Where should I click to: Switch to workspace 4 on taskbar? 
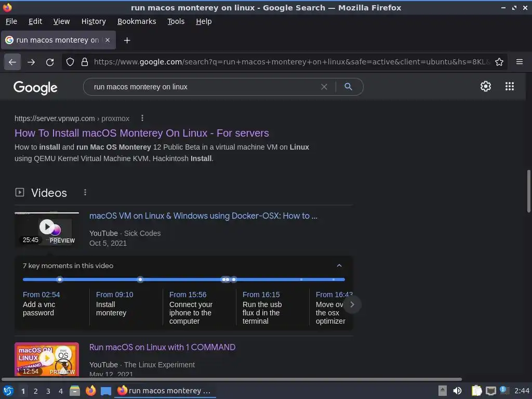[61, 391]
